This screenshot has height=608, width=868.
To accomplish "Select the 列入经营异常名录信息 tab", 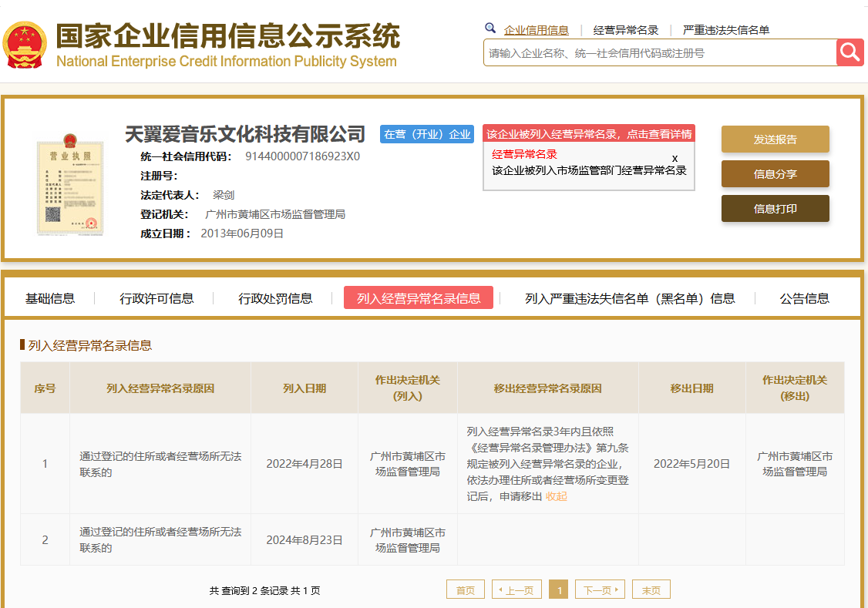I will click(419, 297).
